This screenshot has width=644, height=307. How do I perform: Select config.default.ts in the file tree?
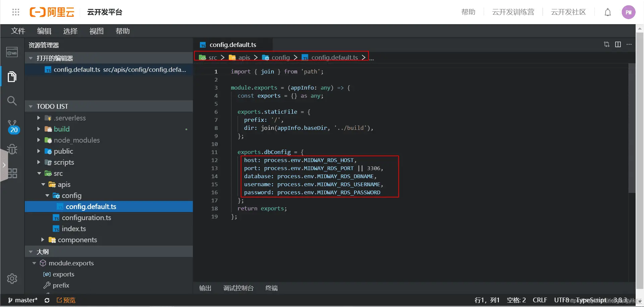109,207
